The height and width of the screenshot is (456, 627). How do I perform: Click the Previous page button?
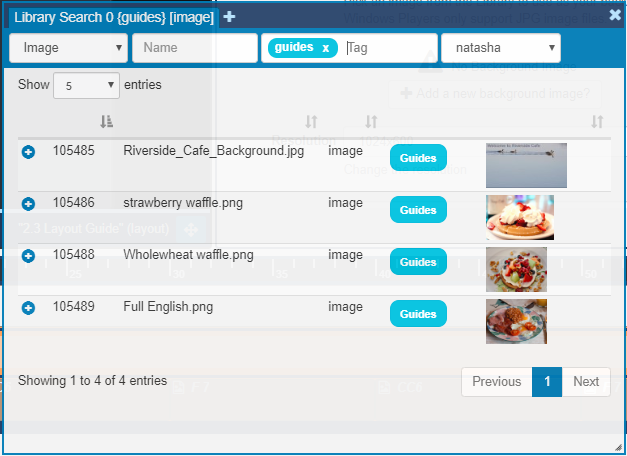496,381
